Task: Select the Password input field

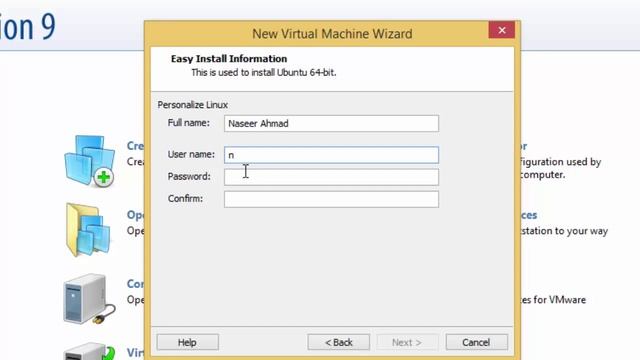Action: (331, 177)
